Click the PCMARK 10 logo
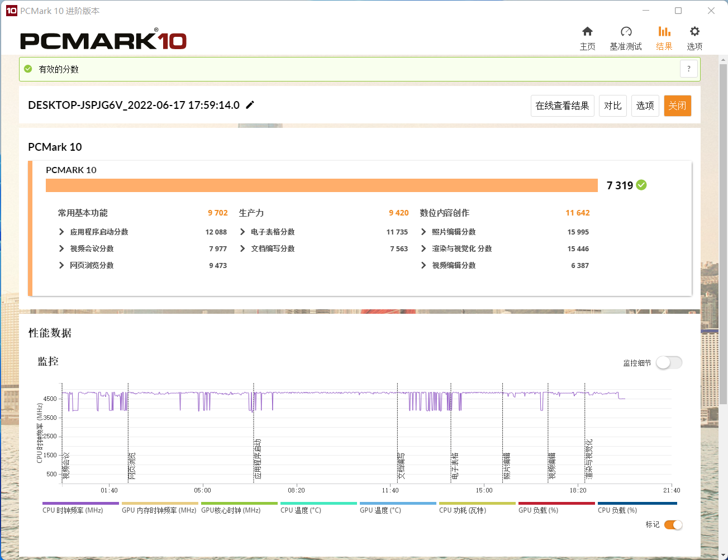This screenshot has height=560, width=728. pos(103,40)
